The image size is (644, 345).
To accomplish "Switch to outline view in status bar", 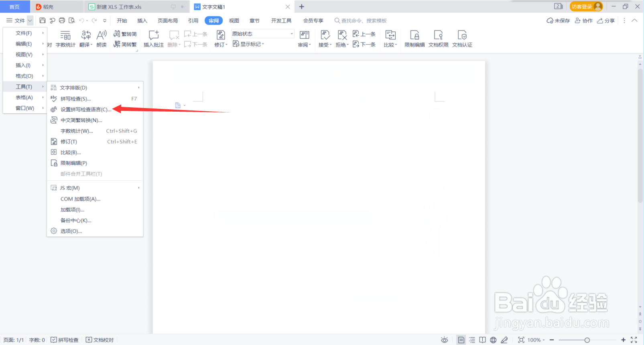I will pyautogui.click(x=472, y=340).
